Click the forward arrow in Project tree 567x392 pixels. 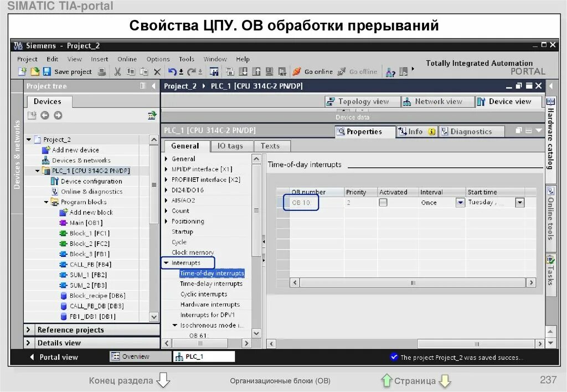coord(58,115)
